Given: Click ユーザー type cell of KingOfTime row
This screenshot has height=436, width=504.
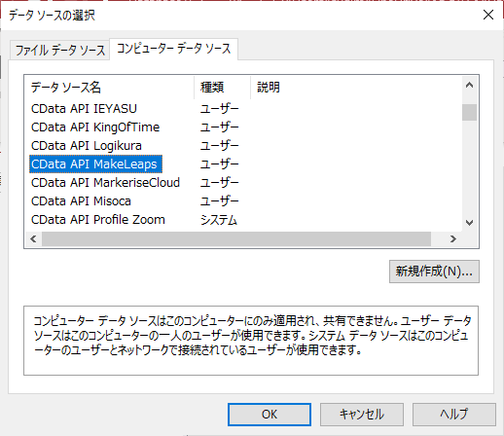Looking at the screenshot, I should 220,127.
